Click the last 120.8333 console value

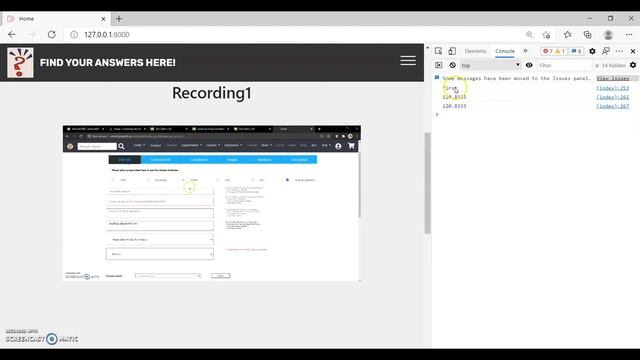pos(454,106)
